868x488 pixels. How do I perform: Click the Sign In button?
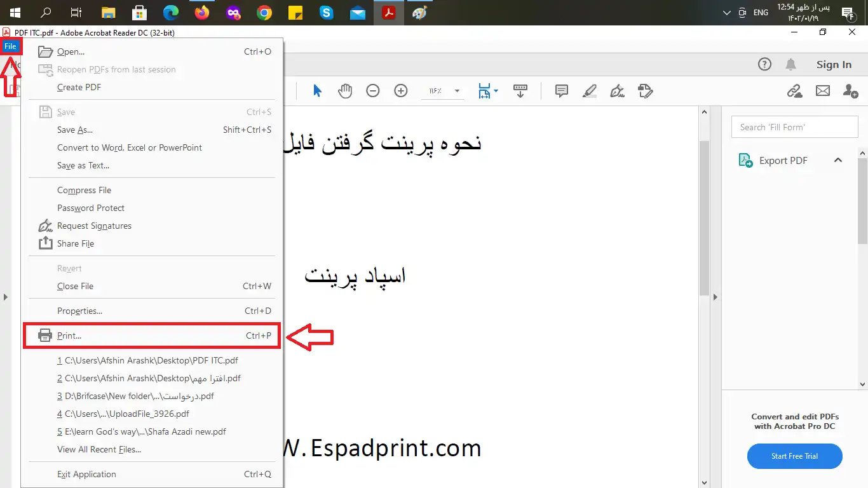834,64
